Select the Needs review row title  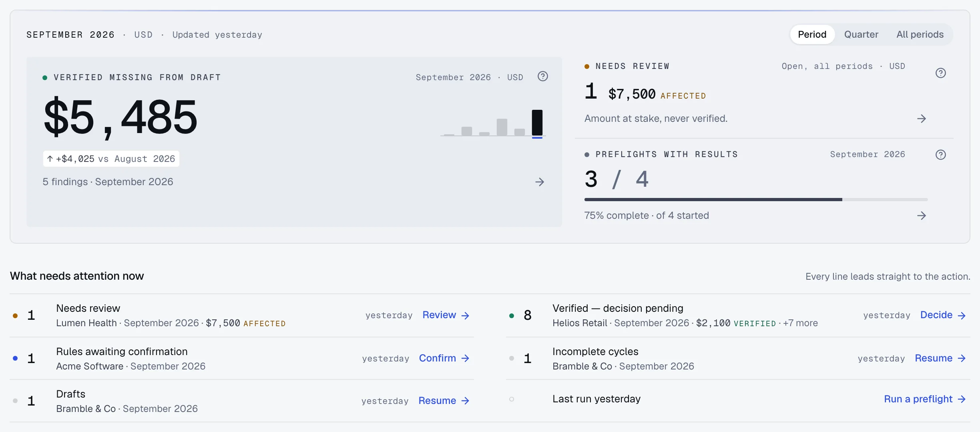coord(88,308)
